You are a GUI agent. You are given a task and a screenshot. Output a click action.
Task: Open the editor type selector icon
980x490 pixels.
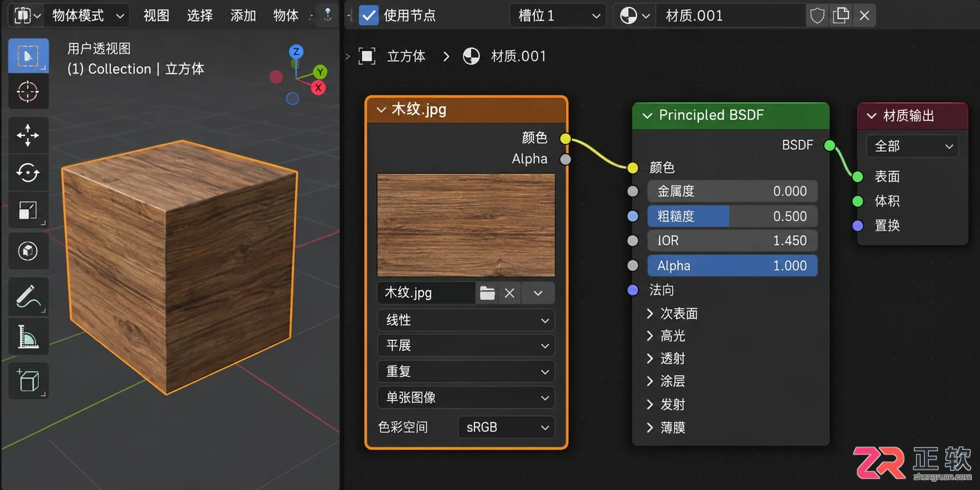click(x=27, y=15)
